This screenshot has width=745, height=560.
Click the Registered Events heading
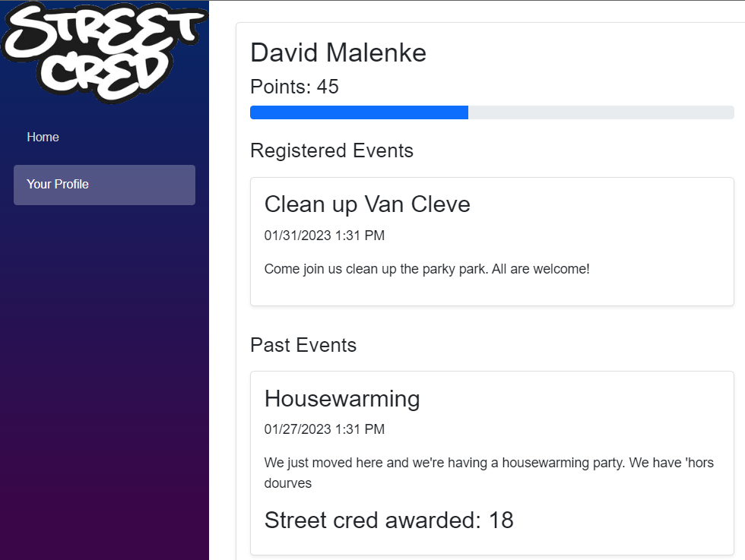coord(331,150)
